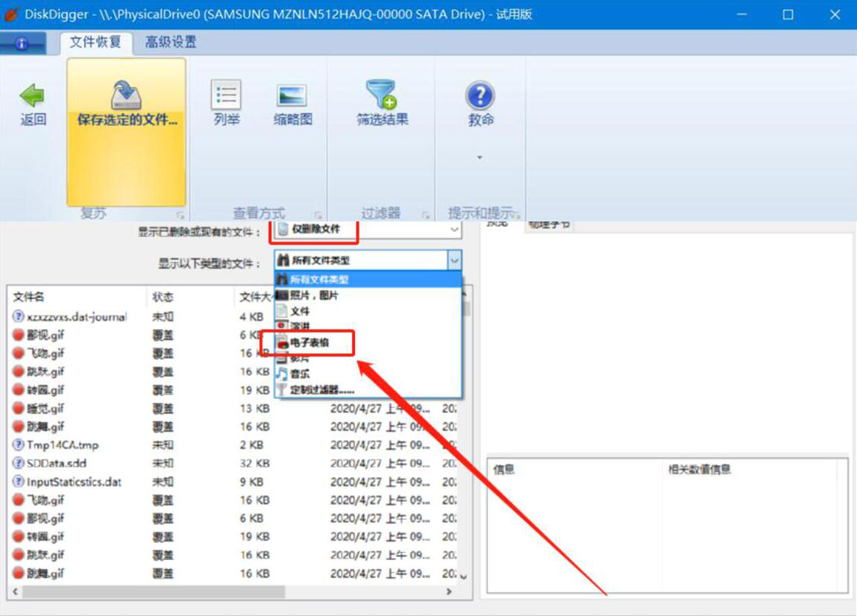Screen dimensions: 857x616
Task: Maximize the DiskDigger window
Action: click(788, 14)
